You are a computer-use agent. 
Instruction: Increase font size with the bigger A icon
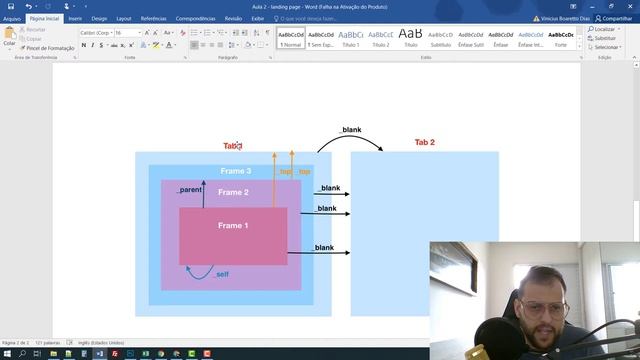(x=147, y=33)
